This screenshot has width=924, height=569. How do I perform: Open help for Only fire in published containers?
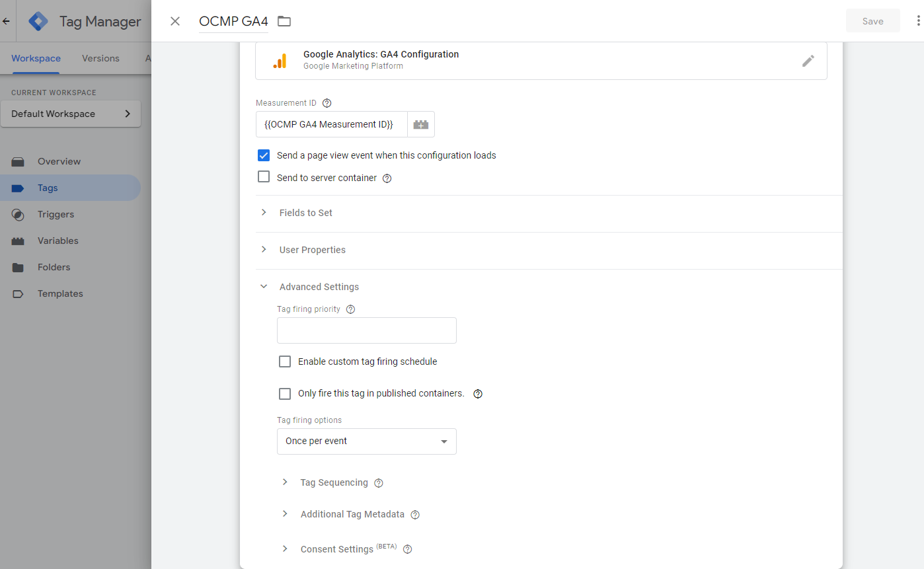[x=479, y=394]
